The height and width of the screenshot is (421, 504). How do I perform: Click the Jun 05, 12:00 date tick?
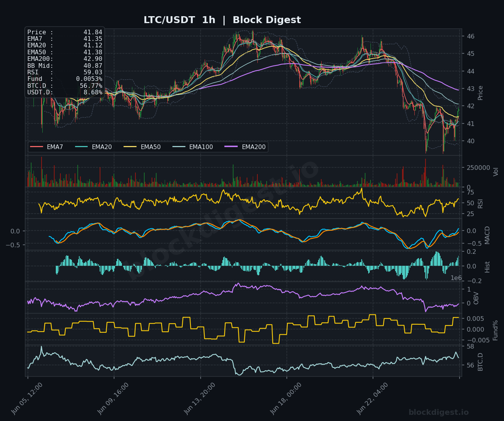click(x=27, y=398)
